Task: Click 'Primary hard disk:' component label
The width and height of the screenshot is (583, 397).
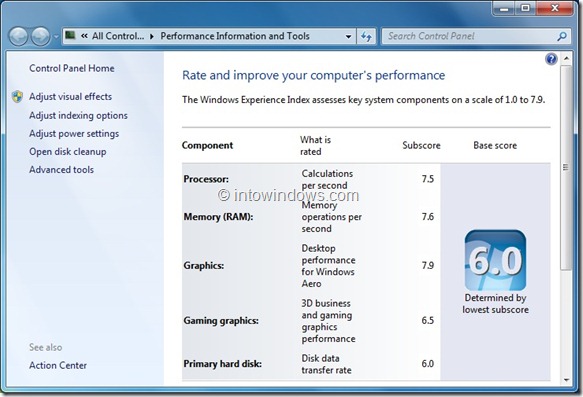Action: click(222, 364)
